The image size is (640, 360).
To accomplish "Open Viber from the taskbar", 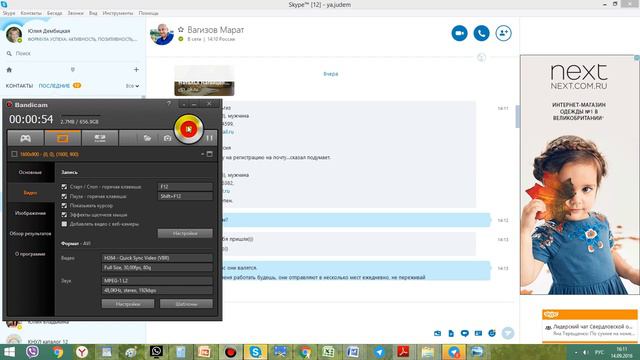I will point(32,352).
